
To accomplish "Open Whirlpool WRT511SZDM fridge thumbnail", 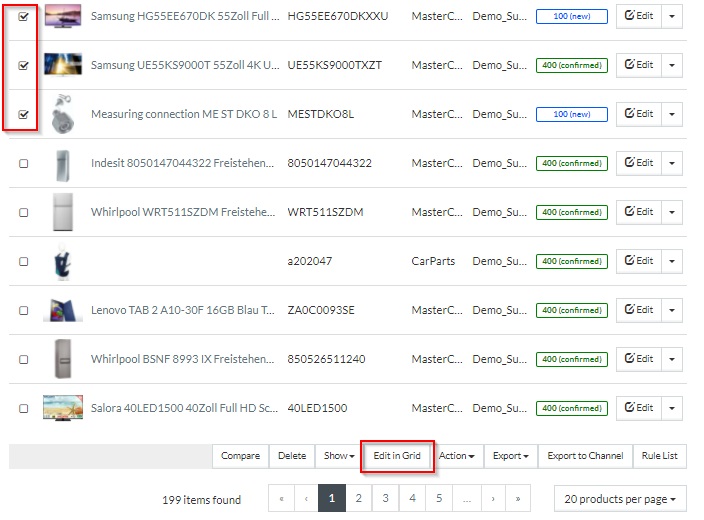I will [x=63, y=212].
